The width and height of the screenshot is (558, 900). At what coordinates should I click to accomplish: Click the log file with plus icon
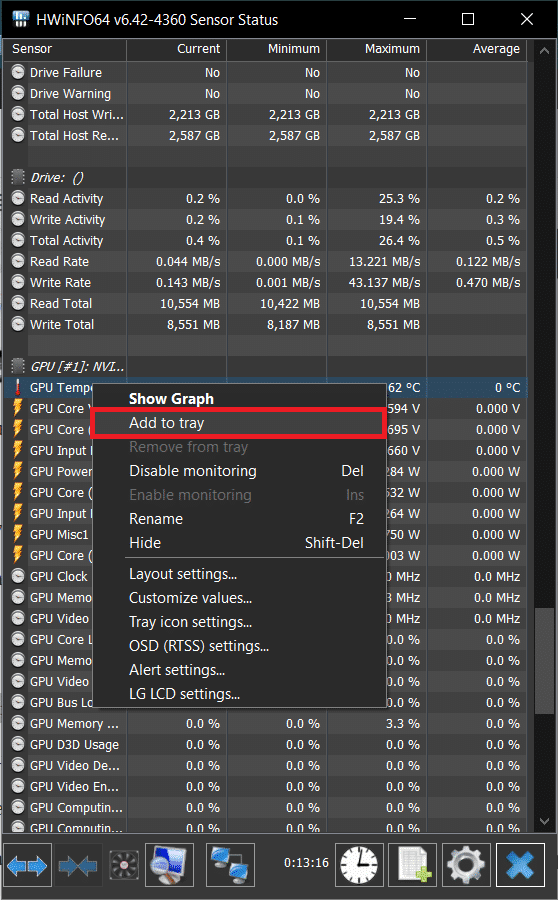413,865
